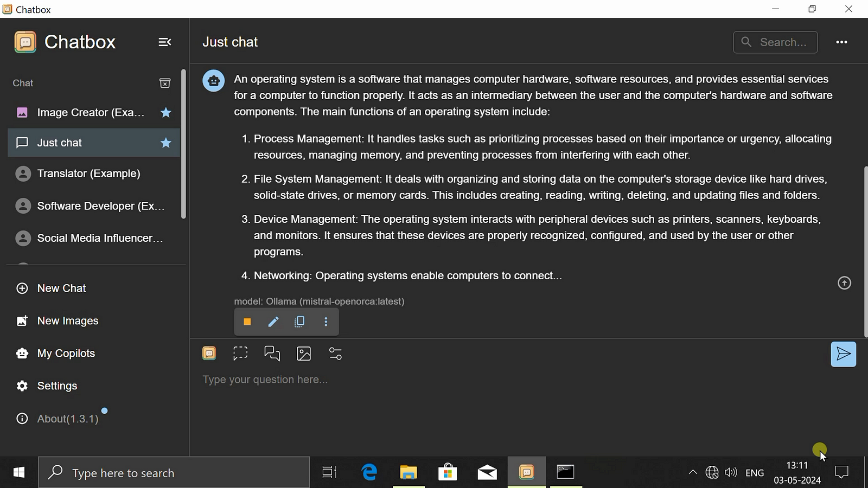Open conversation settings sliders icon
This screenshot has height=488, width=868.
click(x=335, y=354)
